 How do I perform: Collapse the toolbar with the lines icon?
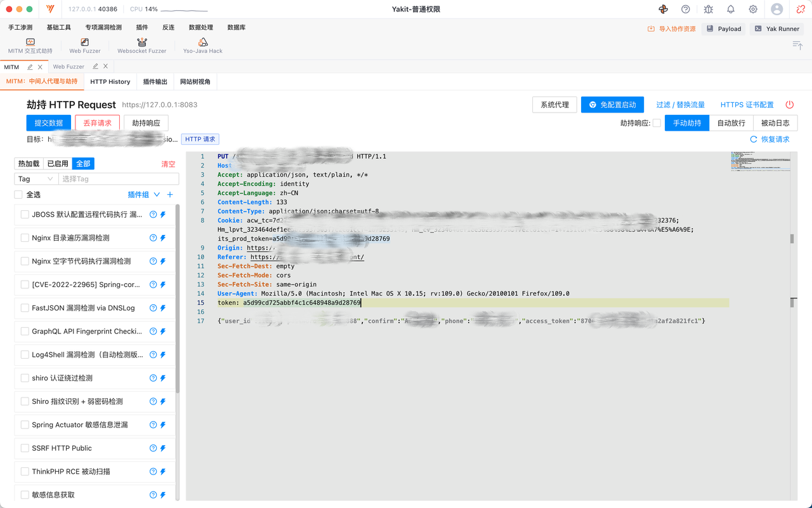(x=797, y=45)
